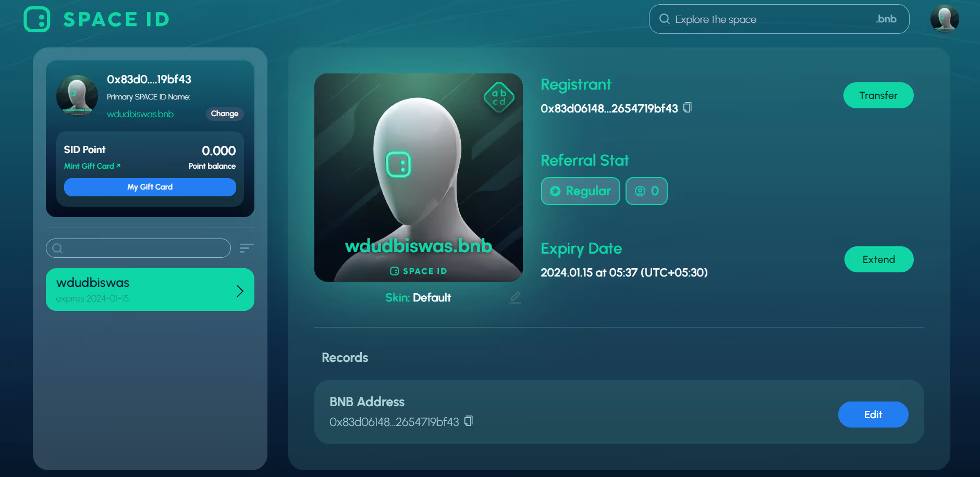Follow the Mint Gift Card link
The width and height of the screenshot is (980, 477).
click(92, 166)
